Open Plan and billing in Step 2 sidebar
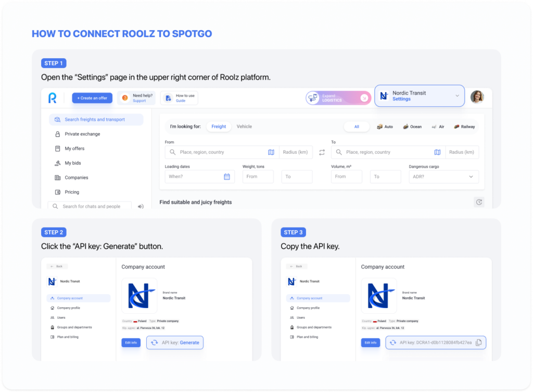533x392 pixels. [64, 337]
